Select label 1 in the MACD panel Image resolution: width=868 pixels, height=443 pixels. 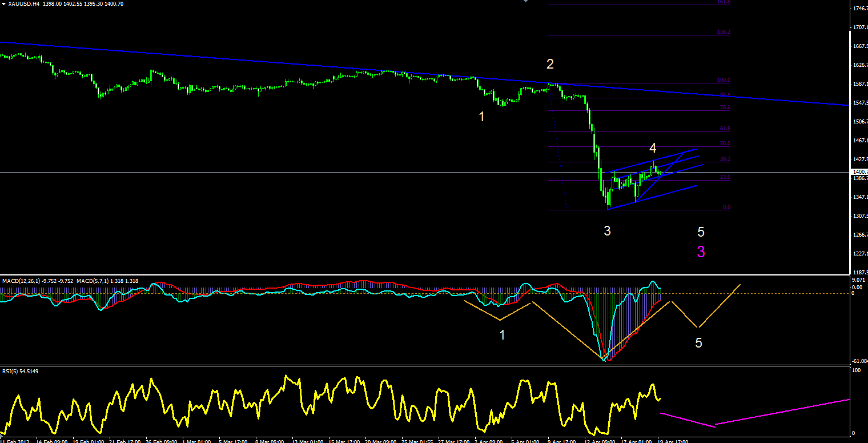(x=502, y=335)
